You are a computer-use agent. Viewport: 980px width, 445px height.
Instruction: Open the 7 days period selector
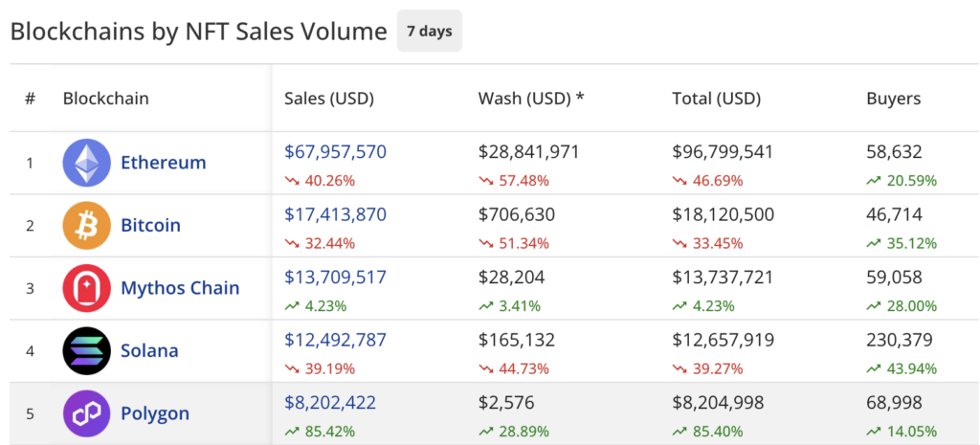(430, 31)
